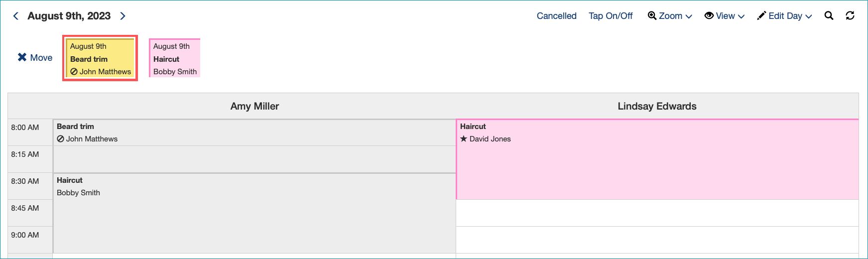868x259 pixels.
Task: Click the eye icon beside View
Action: [x=709, y=15]
